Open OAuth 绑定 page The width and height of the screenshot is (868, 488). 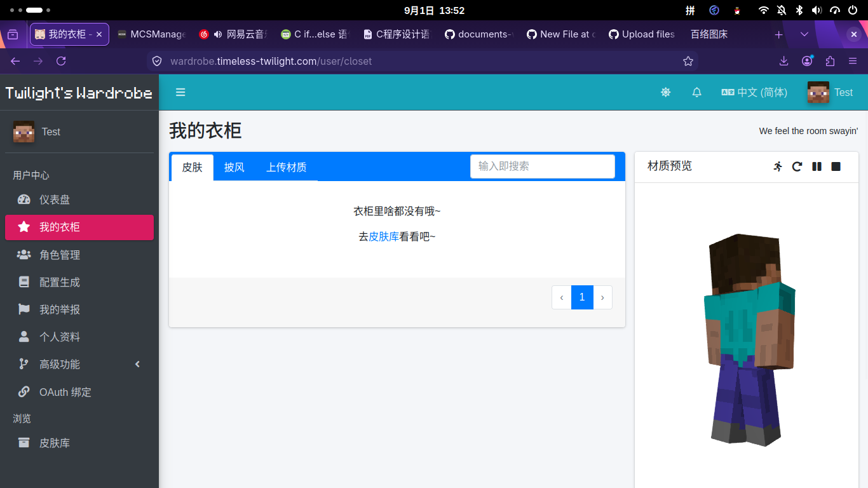coord(79,392)
